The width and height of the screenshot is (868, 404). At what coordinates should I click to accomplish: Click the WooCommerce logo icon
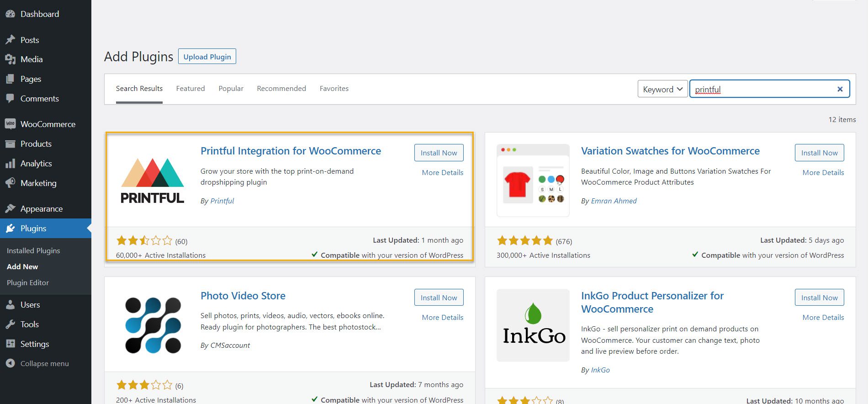tap(10, 124)
